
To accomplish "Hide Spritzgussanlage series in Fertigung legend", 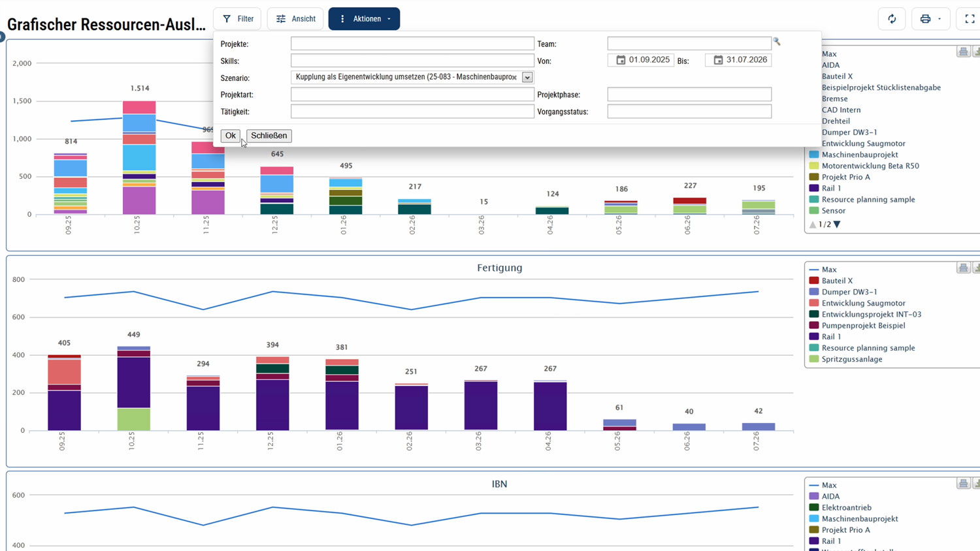I will (x=851, y=359).
